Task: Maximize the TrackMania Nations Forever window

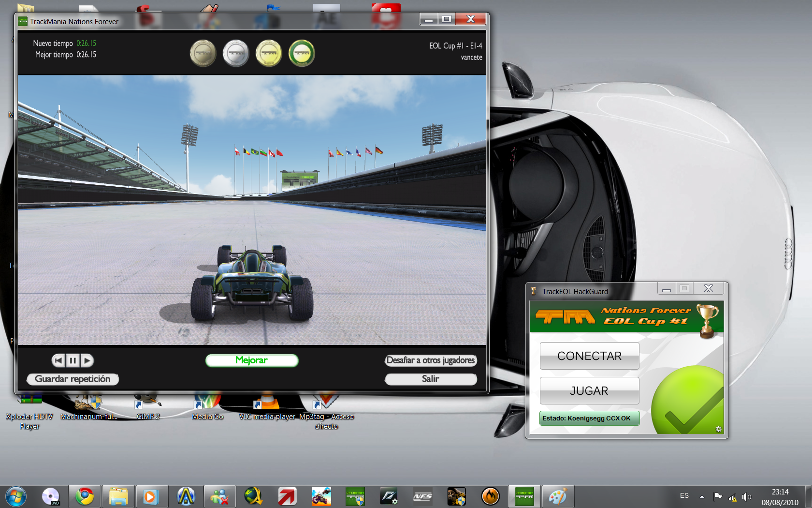Action: 447,19
